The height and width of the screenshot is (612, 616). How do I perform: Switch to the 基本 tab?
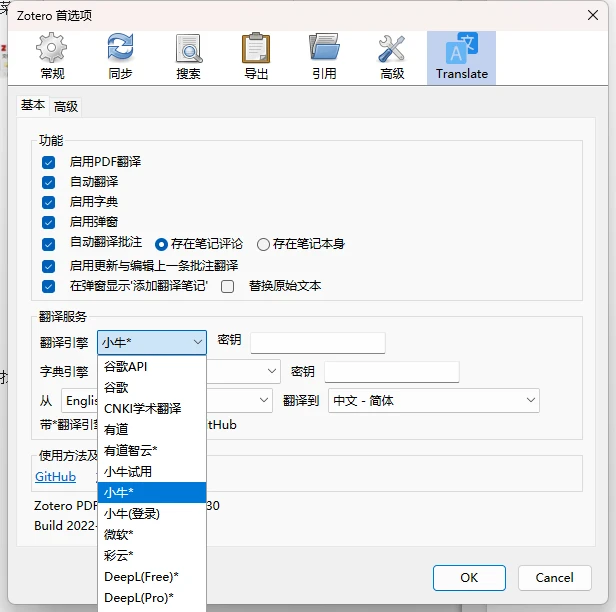tap(33, 105)
